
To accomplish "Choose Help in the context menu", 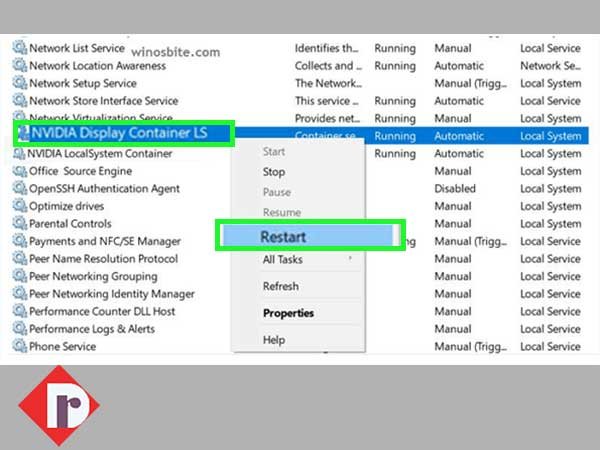I will [x=274, y=340].
